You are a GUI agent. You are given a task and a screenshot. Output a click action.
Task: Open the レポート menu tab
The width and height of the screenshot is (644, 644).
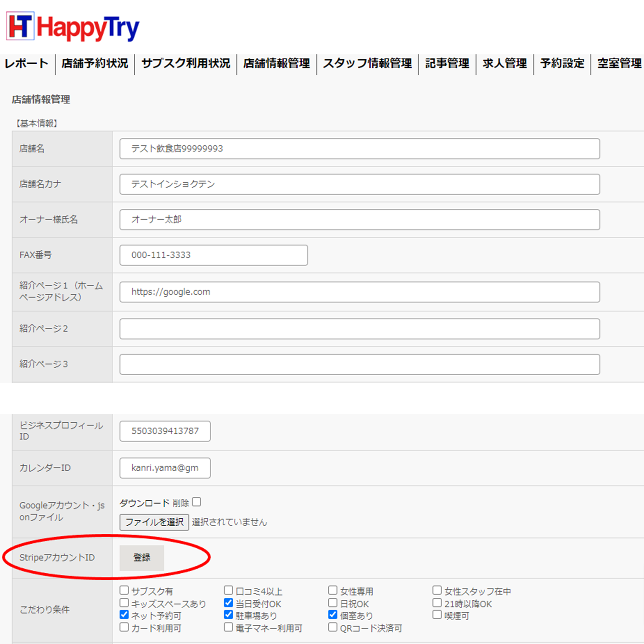(x=27, y=63)
